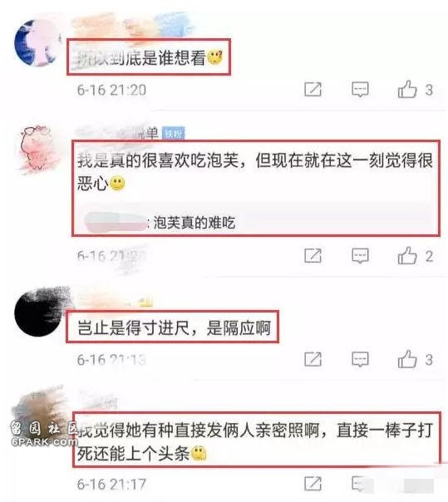Open replies on the 谁想看 comment
This screenshot has height=502, width=448.
tap(360, 89)
